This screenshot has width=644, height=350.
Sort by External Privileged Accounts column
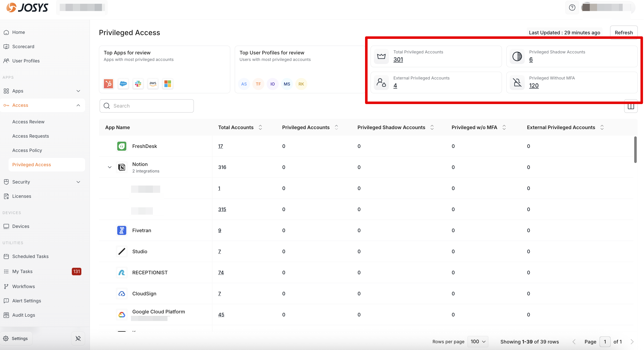coord(602,127)
